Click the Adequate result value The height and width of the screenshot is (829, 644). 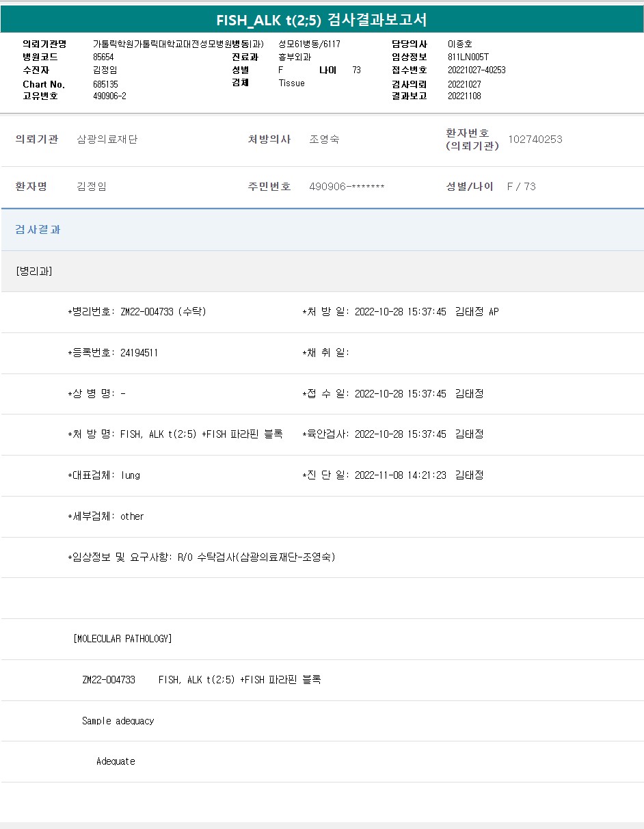point(116,761)
